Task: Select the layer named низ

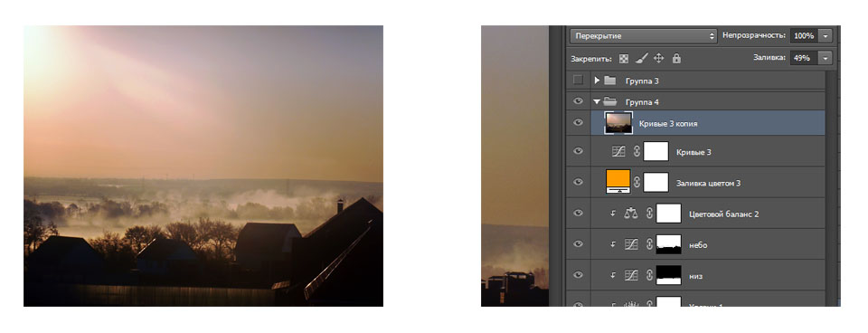Action: coord(696,276)
